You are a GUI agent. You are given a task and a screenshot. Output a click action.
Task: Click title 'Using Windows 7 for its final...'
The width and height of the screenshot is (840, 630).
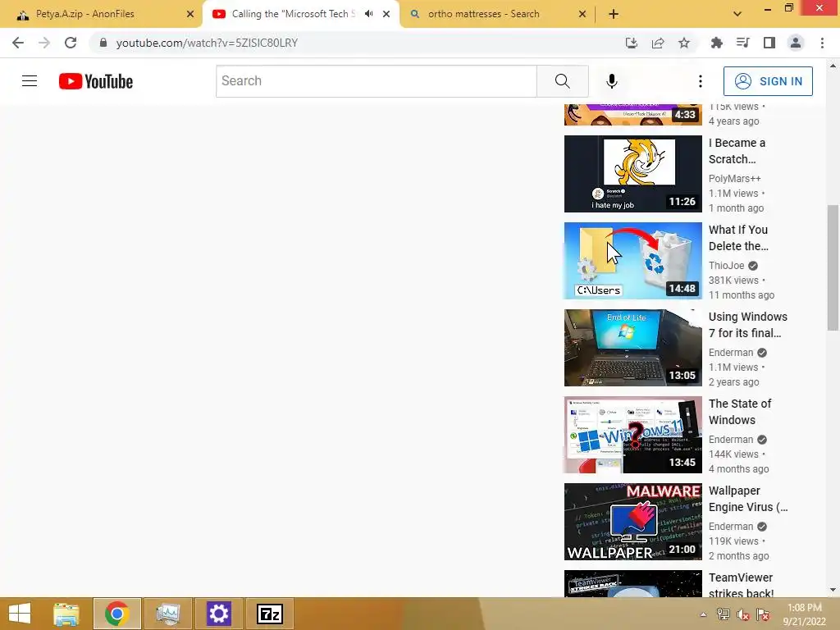(x=748, y=325)
